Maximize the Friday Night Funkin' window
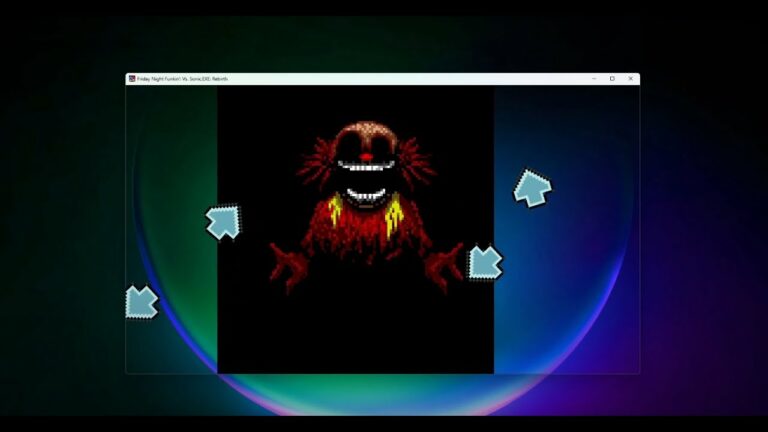Screen dimensions: 768x432 point(612,78)
